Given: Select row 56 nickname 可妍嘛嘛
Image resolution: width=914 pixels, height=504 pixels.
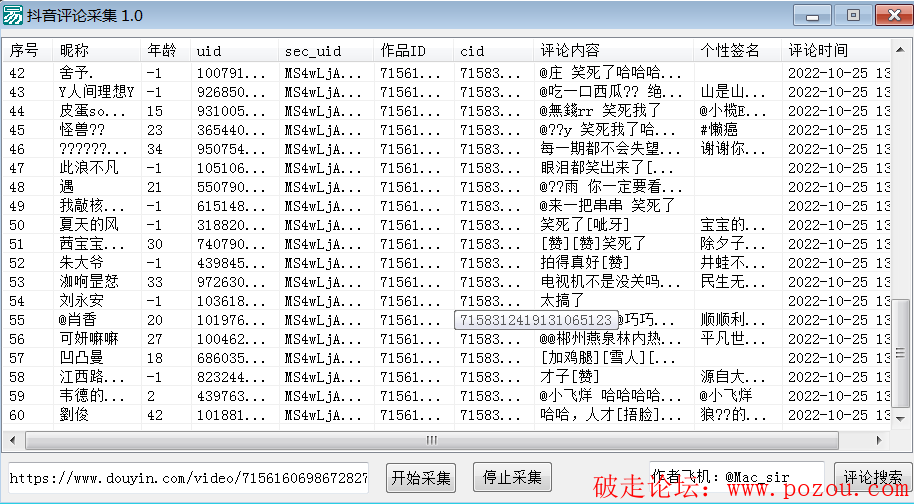Looking at the screenshot, I should (x=89, y=339).
